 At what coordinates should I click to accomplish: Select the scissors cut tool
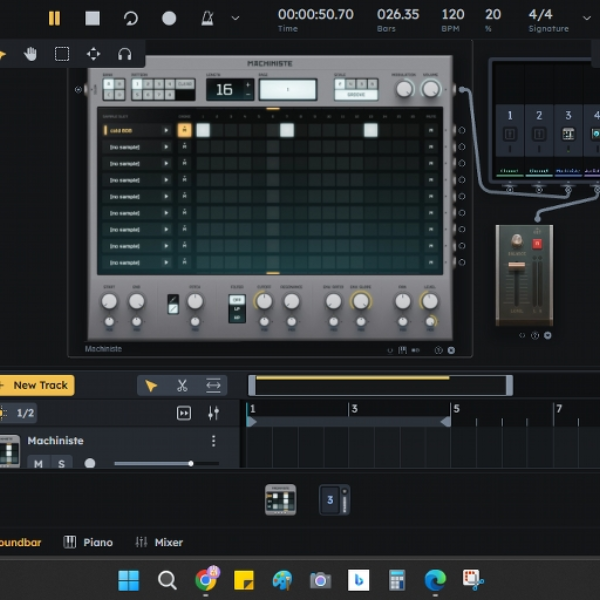tap(182, 385)
